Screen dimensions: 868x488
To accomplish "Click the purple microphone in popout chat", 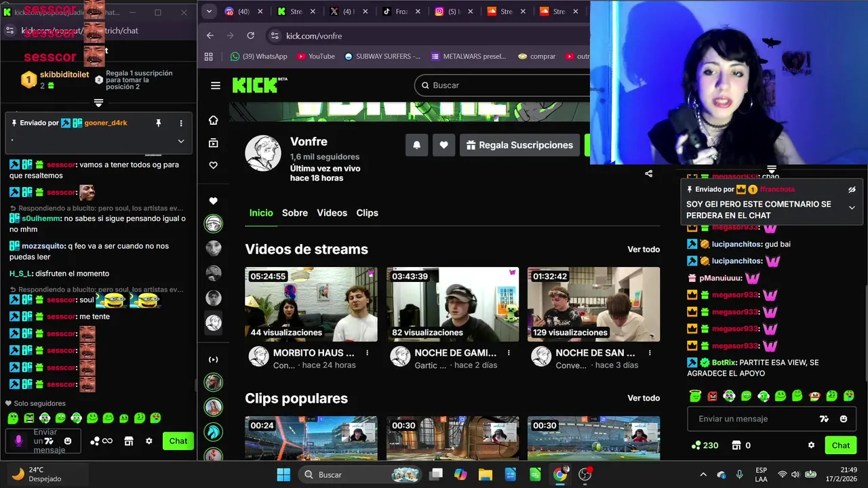I will pos(18,441).
